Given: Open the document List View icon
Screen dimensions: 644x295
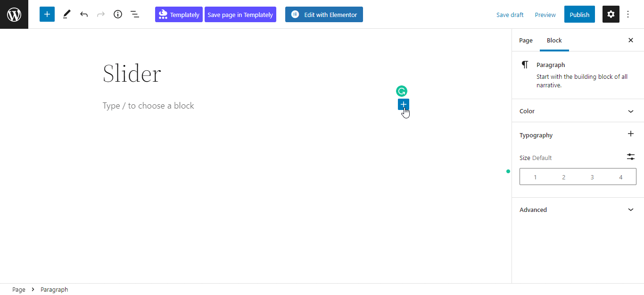Looking at the screenshot, I should pyautogui.click(x=135, y=14).
